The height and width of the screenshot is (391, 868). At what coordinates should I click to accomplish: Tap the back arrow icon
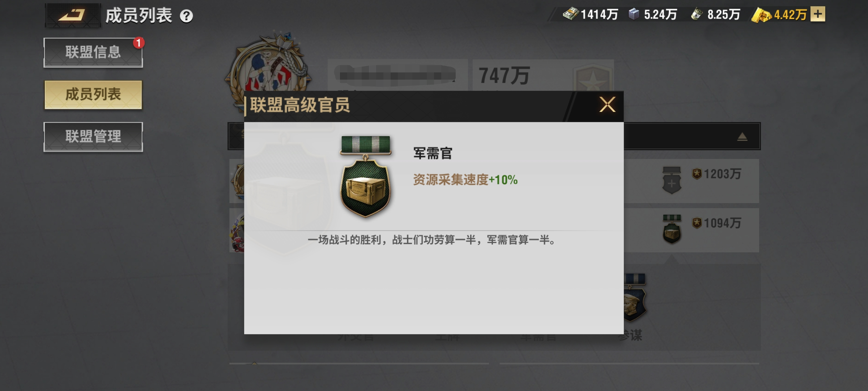(72, 15)
